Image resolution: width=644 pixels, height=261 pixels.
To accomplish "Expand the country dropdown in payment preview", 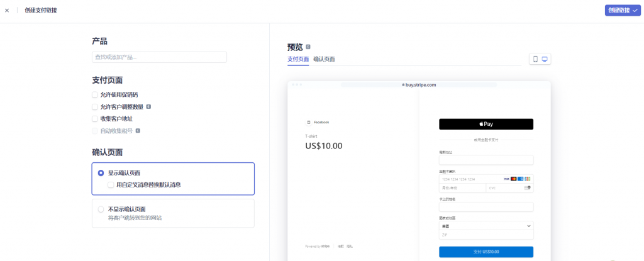I will pyautogui.click(x=486, y=226).
